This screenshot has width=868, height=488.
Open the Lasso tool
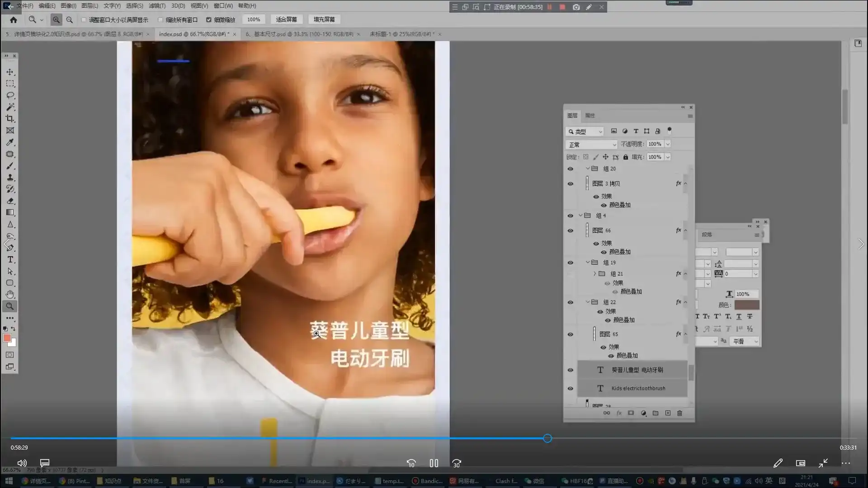pyautogui.click(x=9, y=95)
